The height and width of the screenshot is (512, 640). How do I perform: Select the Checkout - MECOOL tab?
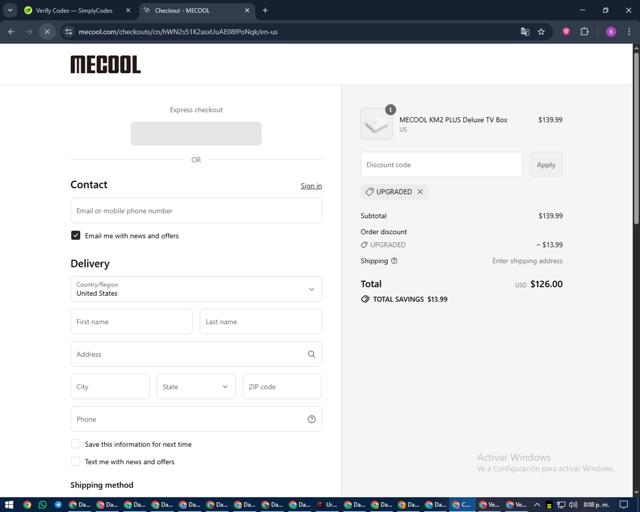click(197, 11)
